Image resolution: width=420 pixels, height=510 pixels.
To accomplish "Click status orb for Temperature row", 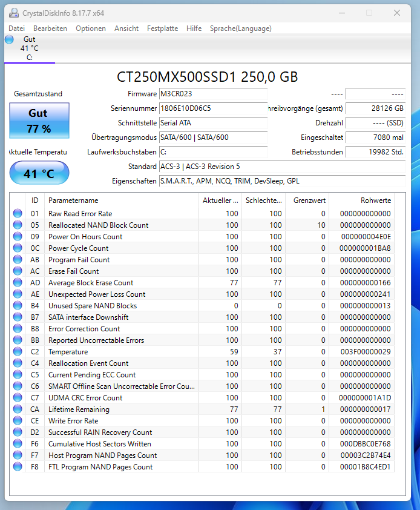I will pos(18,351).
